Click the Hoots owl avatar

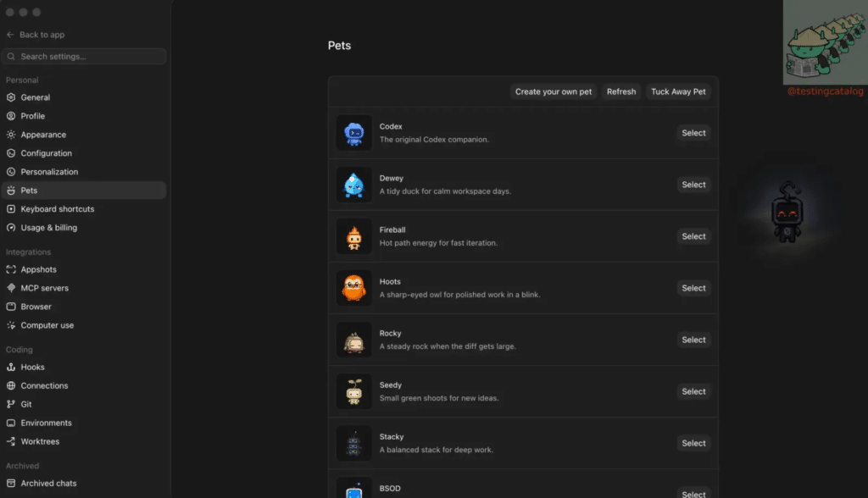coord(353,288)
